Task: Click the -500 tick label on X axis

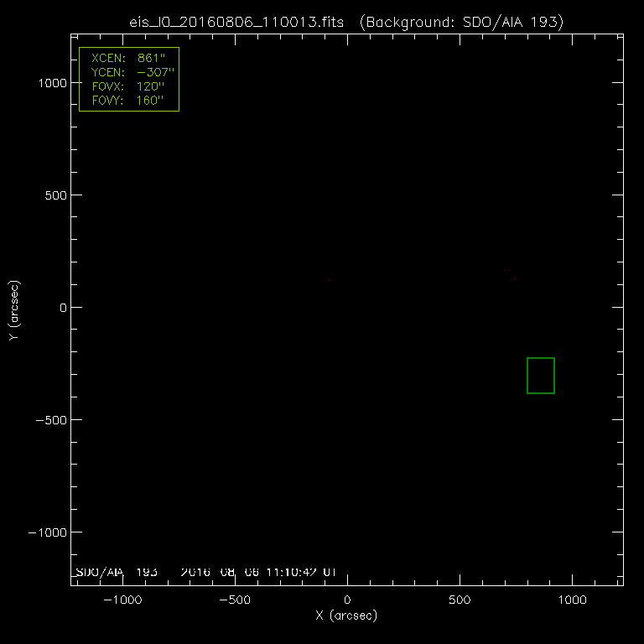Action: coord(234,600)
